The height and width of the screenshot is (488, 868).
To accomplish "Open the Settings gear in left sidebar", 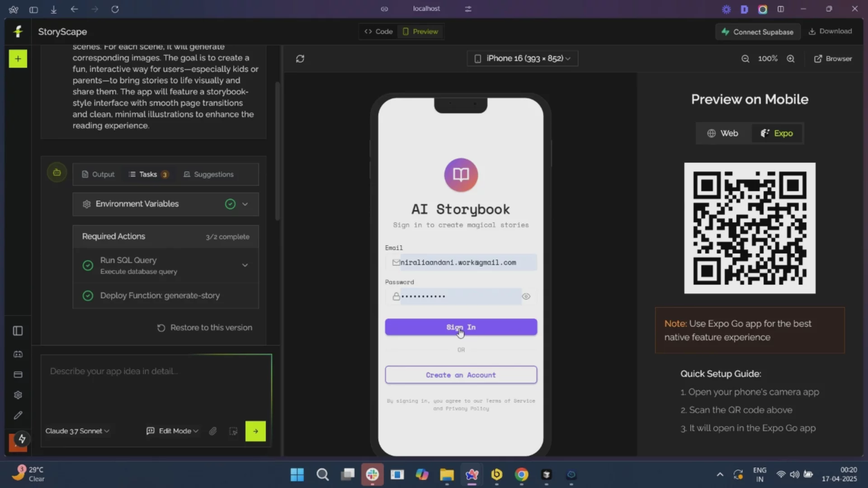I will coord(17,395).
